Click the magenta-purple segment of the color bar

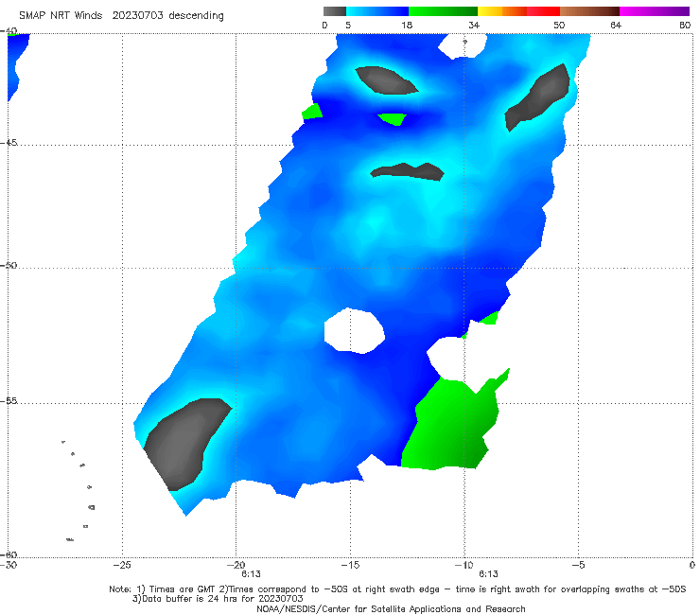click(655, 11)
